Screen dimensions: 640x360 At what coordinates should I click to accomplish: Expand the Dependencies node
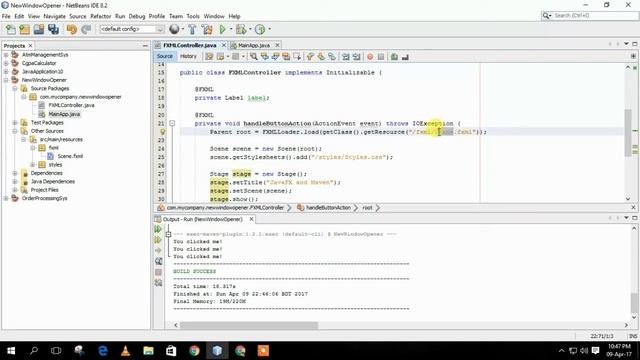tap(15, 173)
